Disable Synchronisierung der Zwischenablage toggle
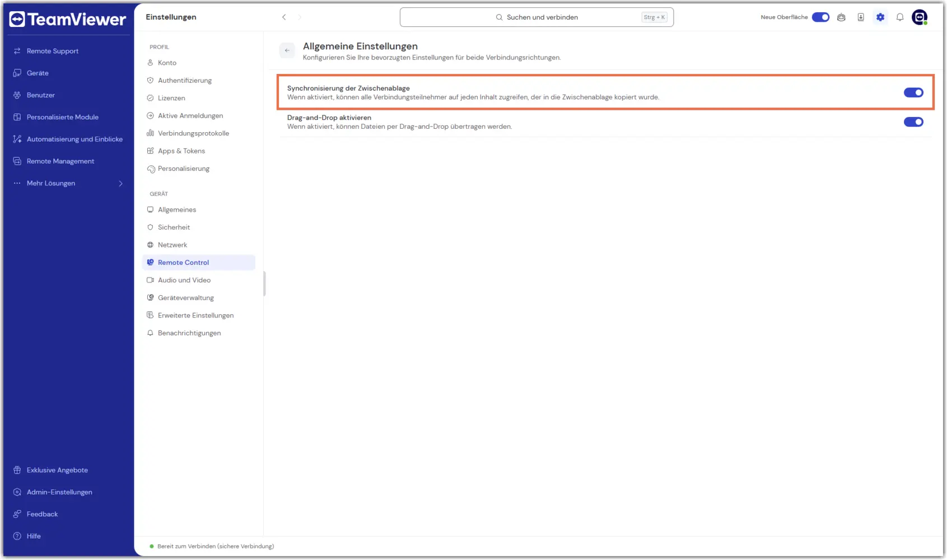Image resolution: width=947 pixels, height=560 pixels. click(x=913, y=92)
